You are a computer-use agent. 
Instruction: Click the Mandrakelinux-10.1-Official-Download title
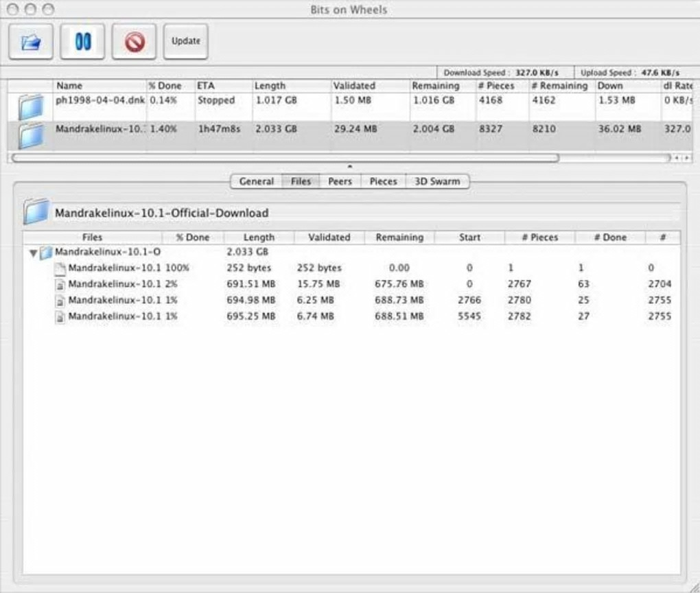[x=161, y=213]
